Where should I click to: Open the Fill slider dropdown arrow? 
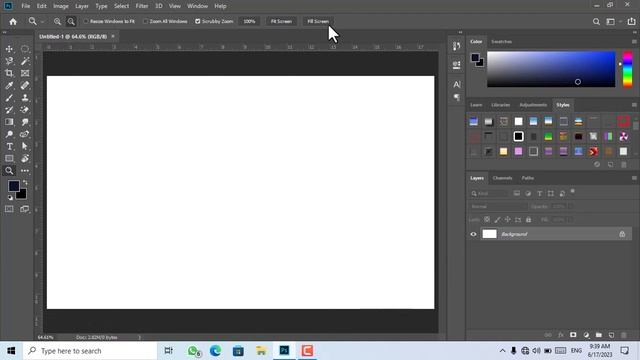click(571, 220)
